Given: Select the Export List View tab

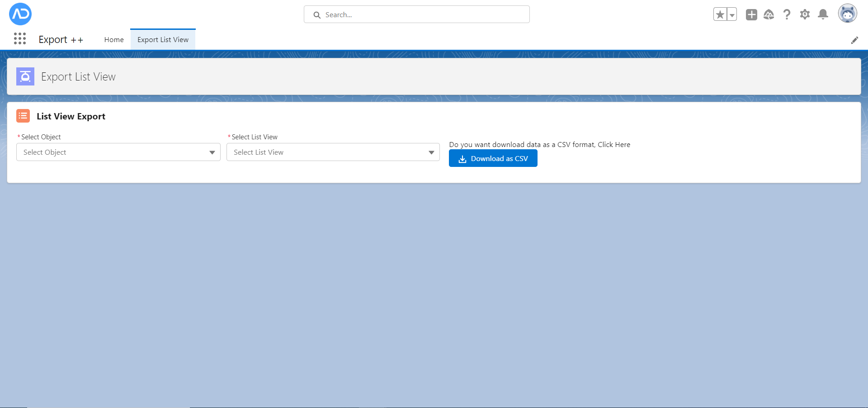Looking at the screenshot, I should (163, 40).
